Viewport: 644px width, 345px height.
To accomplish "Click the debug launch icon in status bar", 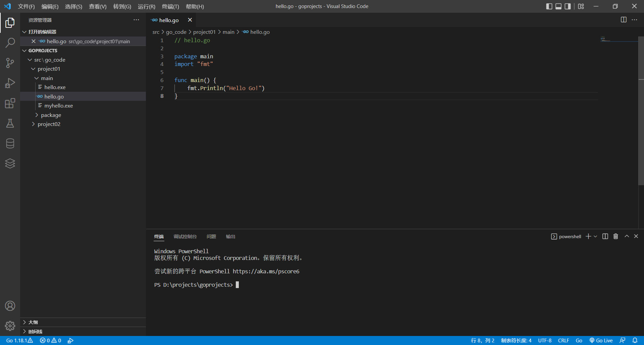I will 70,340.
